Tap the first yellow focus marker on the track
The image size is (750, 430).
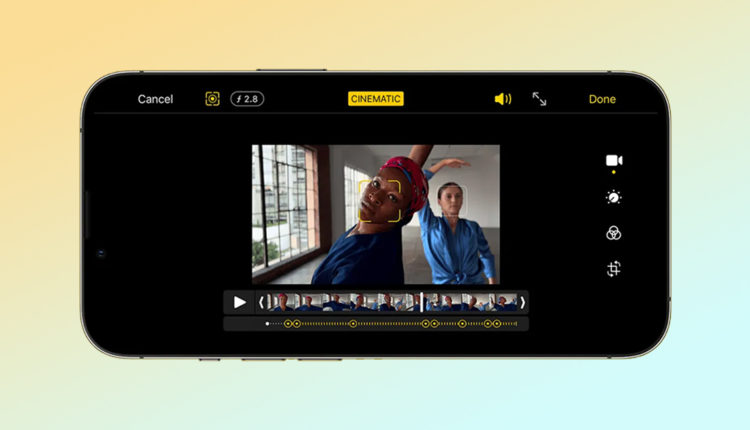[x=288, y=324]
